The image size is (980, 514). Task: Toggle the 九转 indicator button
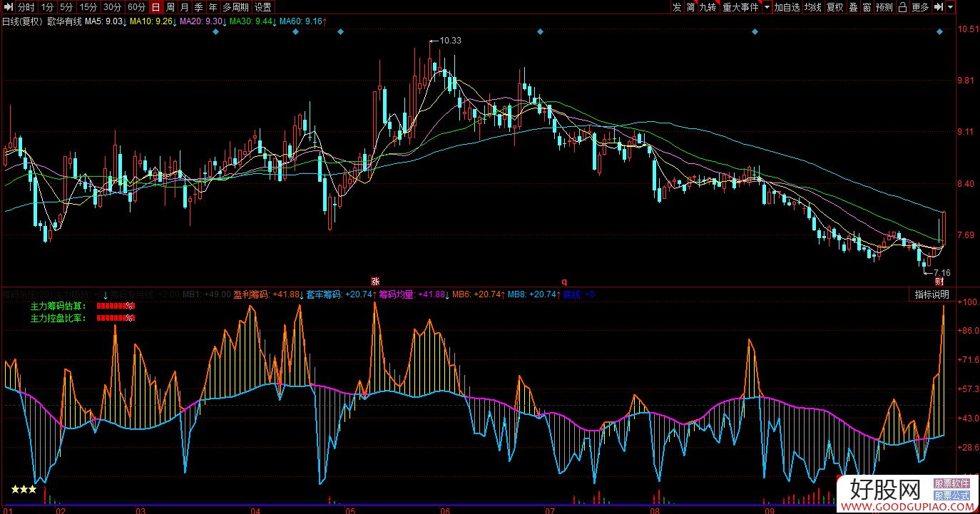(708, 7)
